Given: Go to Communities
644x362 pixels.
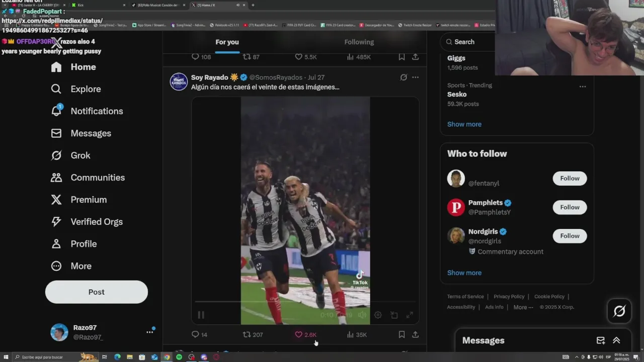Looking at the screenshot, I should pos(88,177).
